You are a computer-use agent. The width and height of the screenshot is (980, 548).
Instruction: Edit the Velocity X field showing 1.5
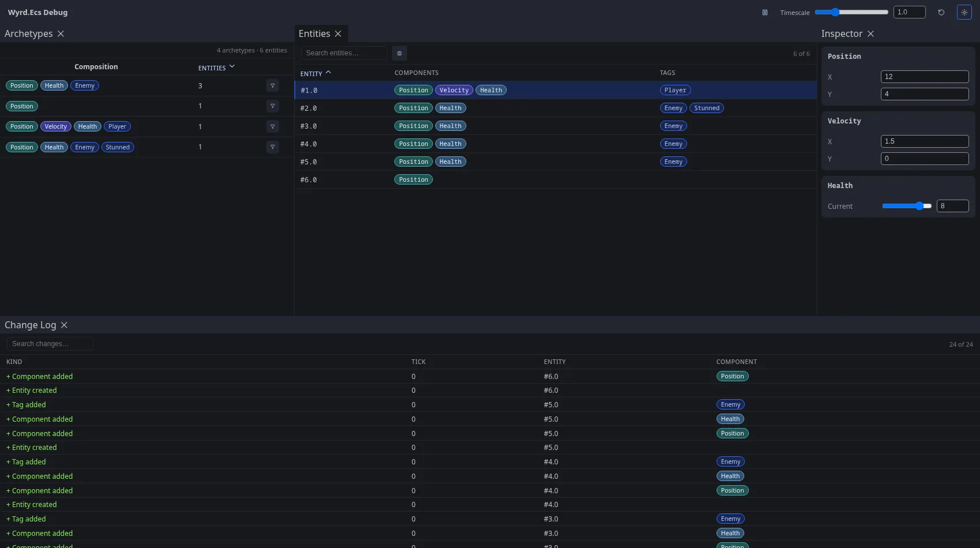pyautogui.click(x=925, y=141)
